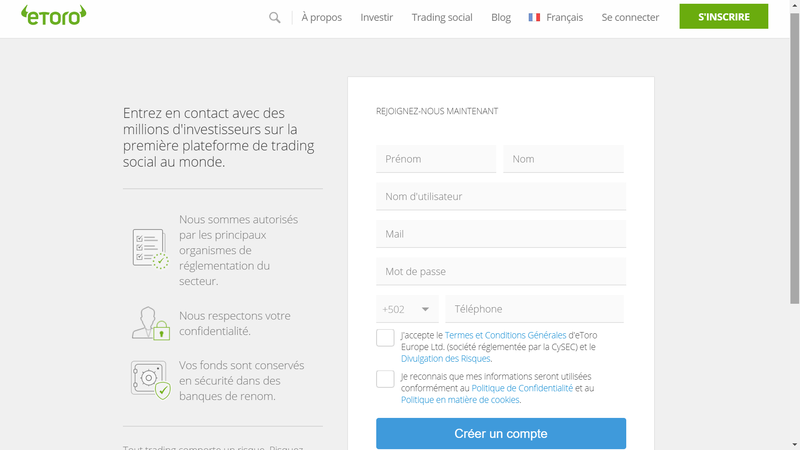
Task: Focus the Nom input field
Action: [x=563, y=159]
